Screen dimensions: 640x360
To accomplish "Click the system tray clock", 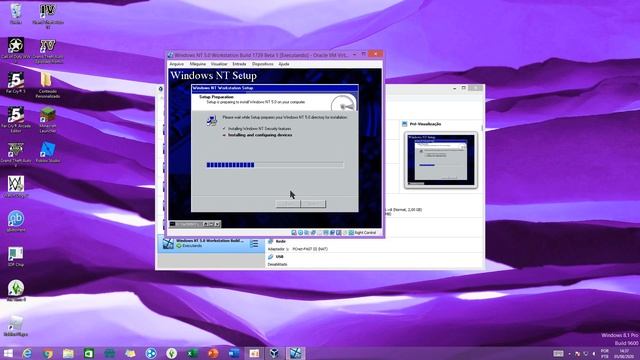I will point(624,353).
